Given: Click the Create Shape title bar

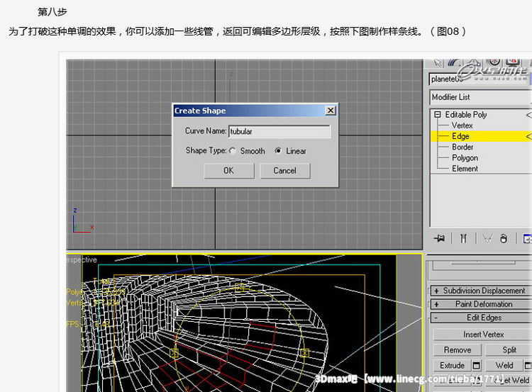Looking at the screenshot, I should tap(255, 111).
